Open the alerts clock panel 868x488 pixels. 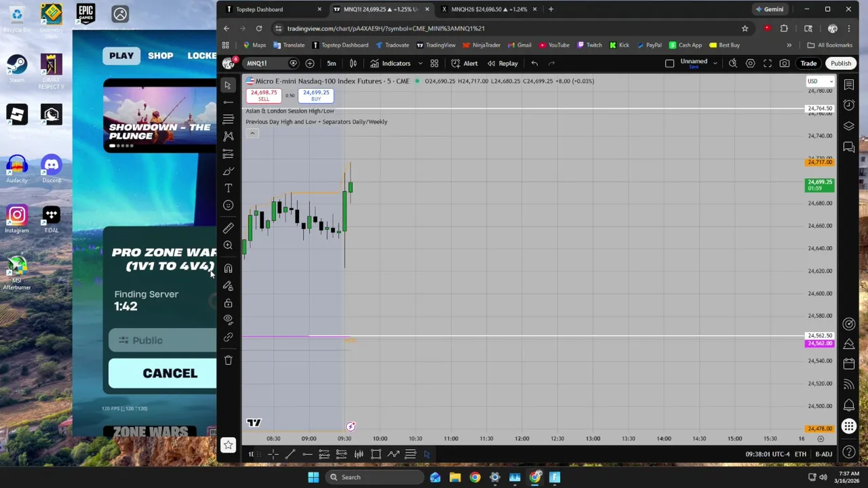coord(849,105)
